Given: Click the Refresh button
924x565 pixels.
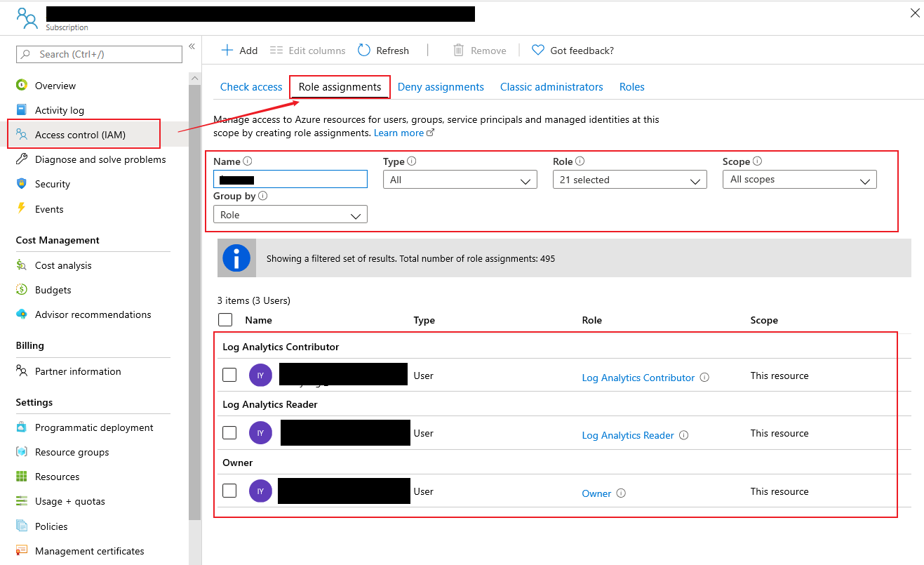Looking at the screenshot, I should [x=383, y=51].
